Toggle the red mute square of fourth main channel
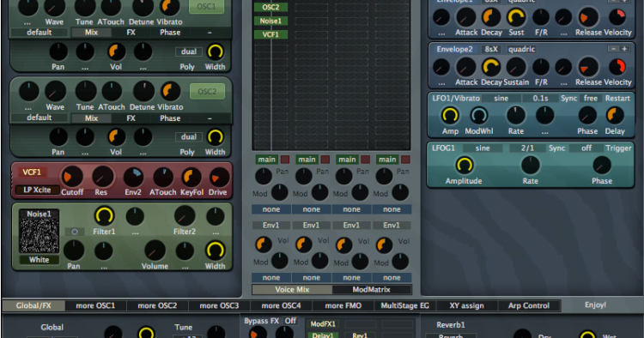 (405, 160)
